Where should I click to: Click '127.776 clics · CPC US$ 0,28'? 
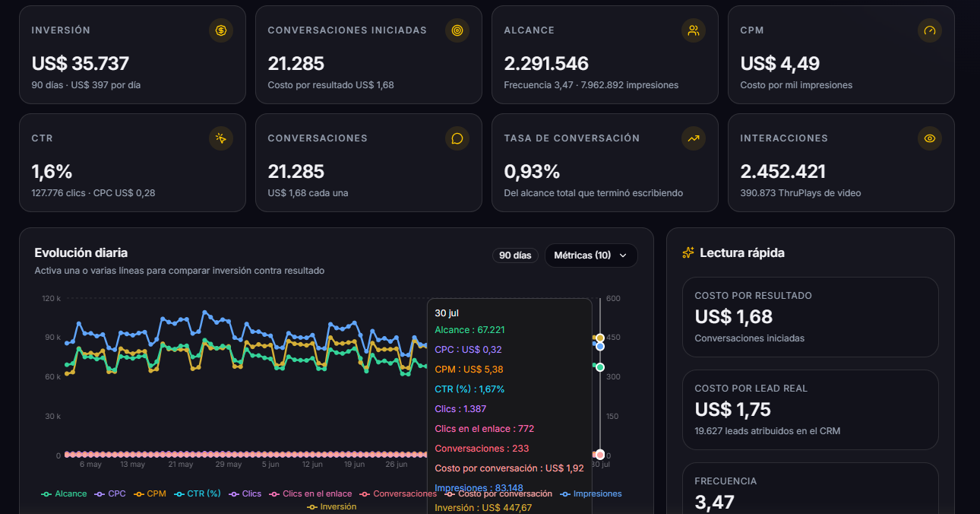[x=93, y=193]
